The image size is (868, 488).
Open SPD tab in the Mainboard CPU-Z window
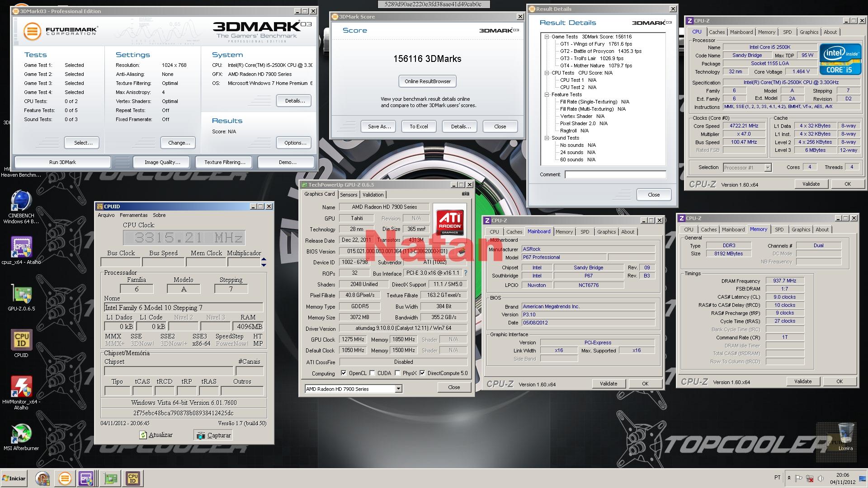(x=585, y=232)
